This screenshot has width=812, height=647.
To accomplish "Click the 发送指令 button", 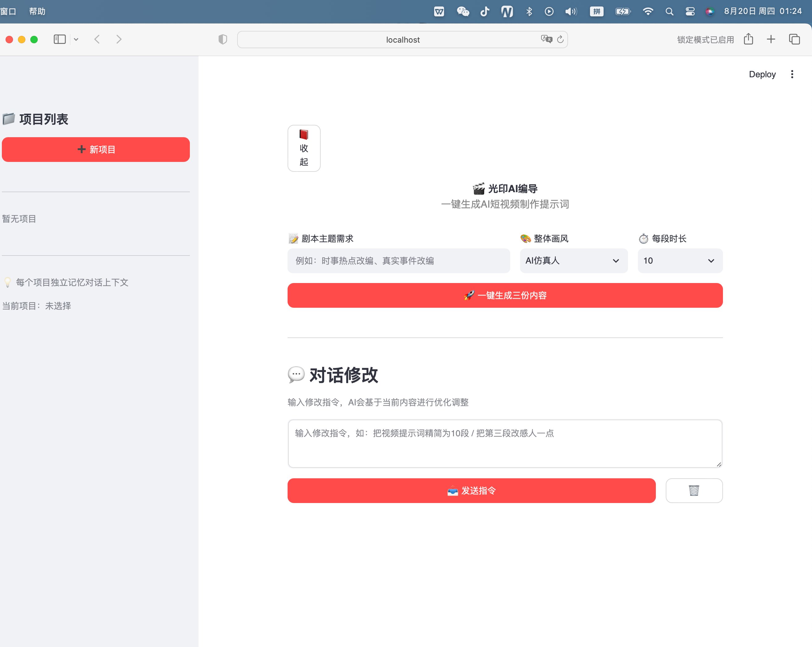I will 471,490.
